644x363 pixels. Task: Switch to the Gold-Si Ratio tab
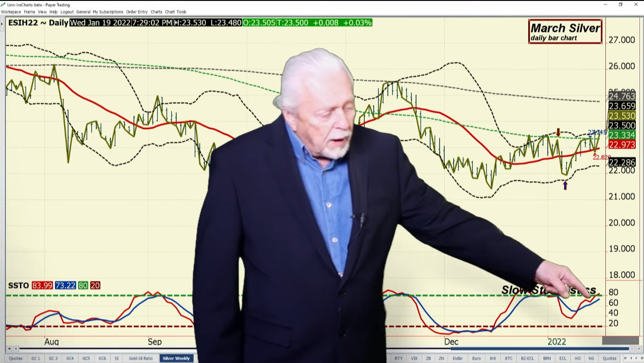[x=140, y=358]
